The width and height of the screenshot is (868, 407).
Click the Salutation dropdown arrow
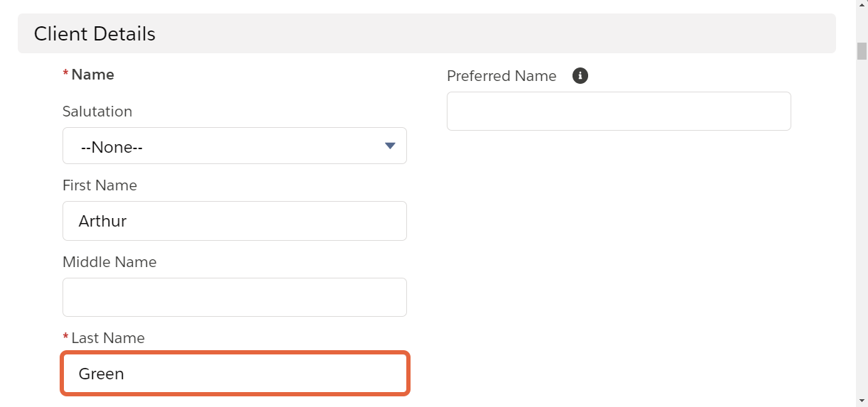pyautogui.click(x=389, y=146)
